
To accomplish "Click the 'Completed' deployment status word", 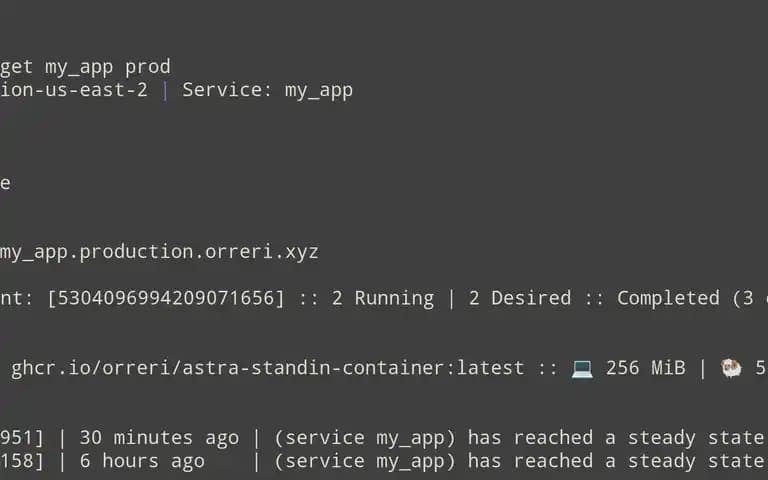I will click(668, 299).
